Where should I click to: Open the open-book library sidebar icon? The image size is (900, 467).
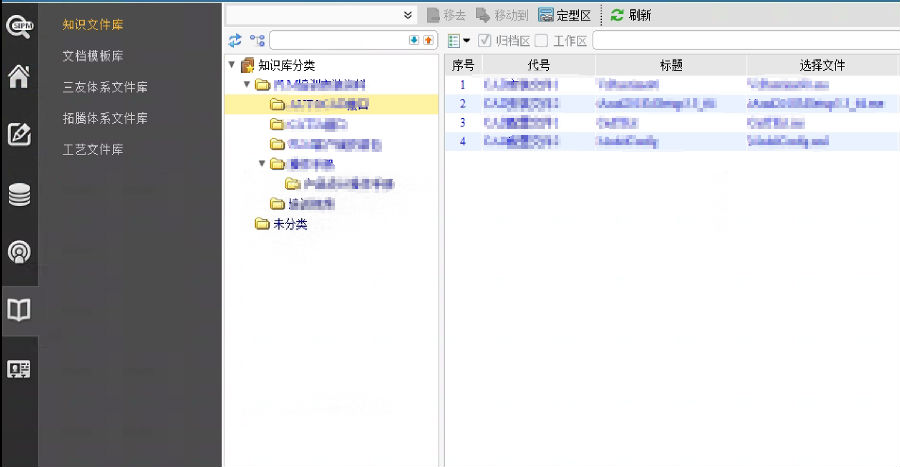coord(19,310)
